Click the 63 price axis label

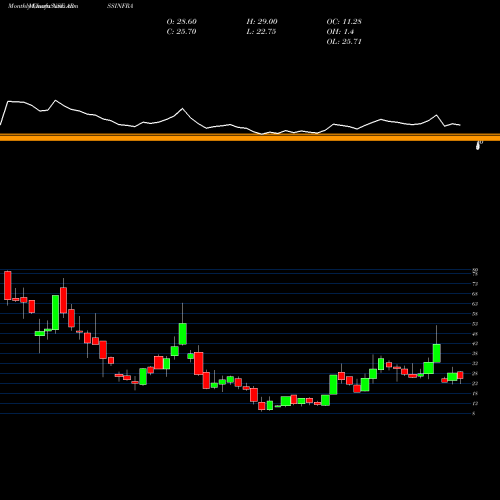(x=475, y=304)
